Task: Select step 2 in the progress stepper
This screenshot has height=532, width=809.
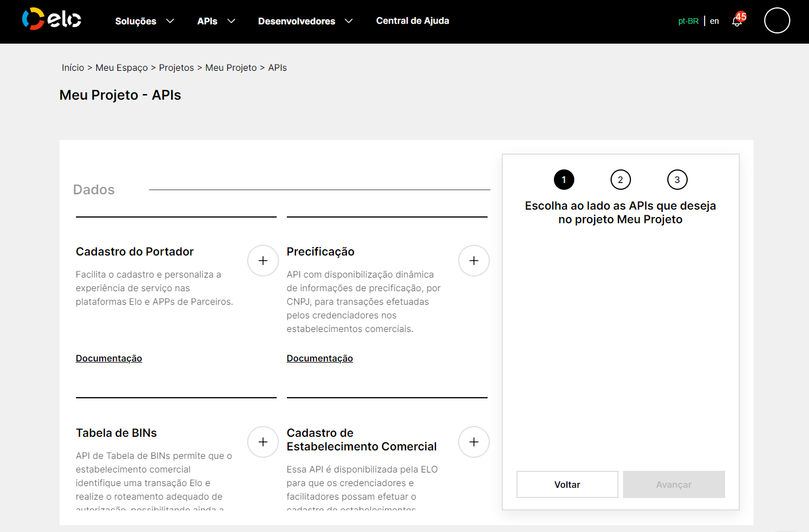Action: click(620, 180)
